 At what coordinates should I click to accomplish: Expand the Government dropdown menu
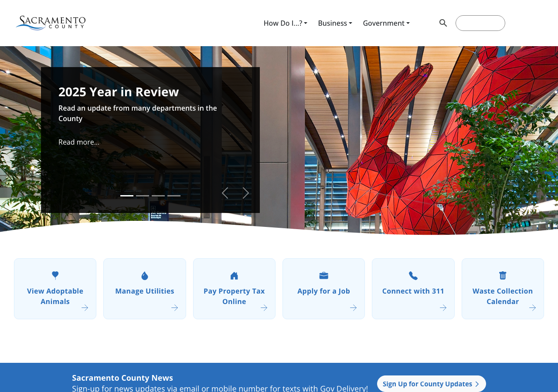click(386, 23)
